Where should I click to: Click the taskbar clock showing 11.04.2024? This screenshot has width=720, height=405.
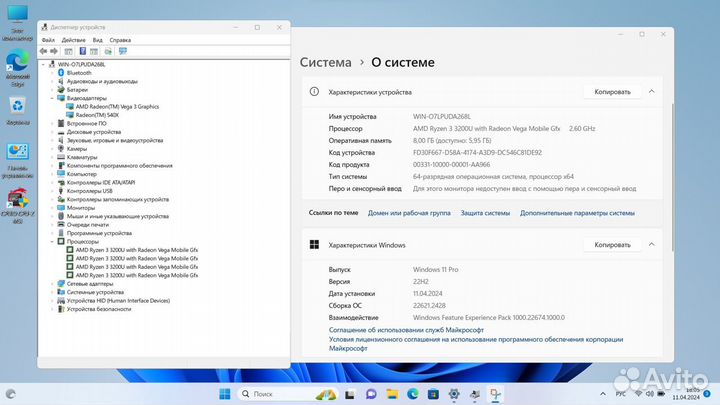tap(687, 394)
